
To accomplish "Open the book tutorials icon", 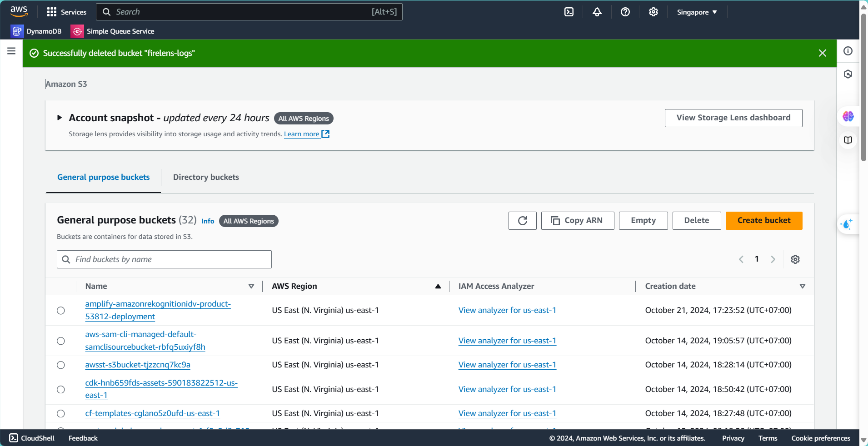I will pyautogui.click(x=848, y=140).
